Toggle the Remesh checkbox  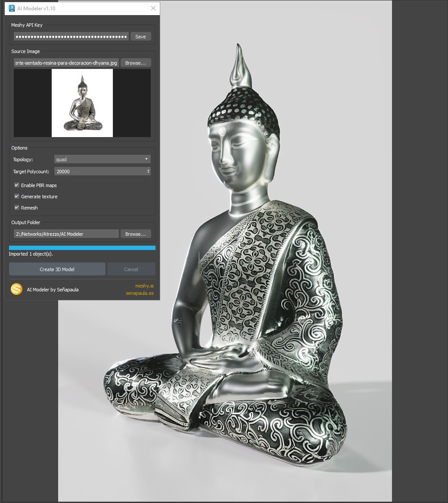pos(17,208)
